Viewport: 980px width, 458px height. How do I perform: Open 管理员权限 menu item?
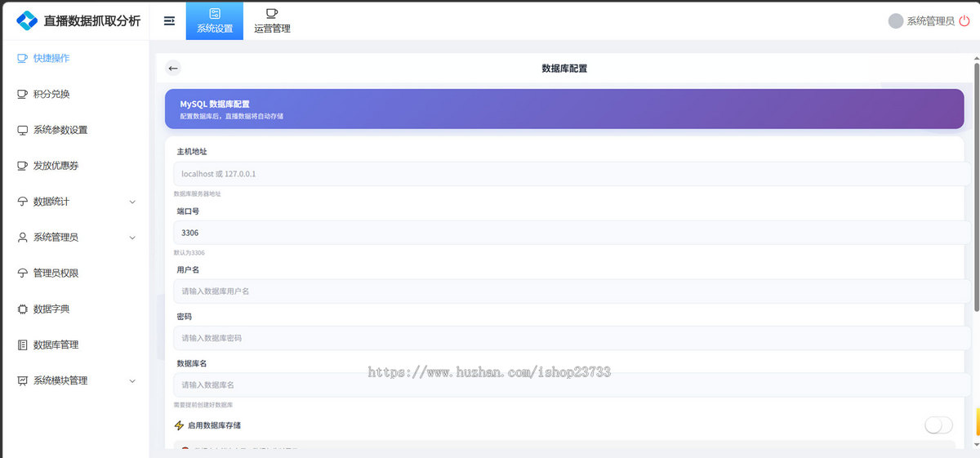(75, 273)
